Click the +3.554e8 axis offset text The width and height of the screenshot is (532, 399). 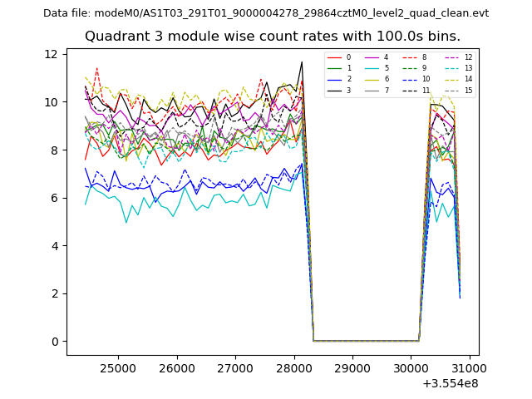(x=451, y=383)
